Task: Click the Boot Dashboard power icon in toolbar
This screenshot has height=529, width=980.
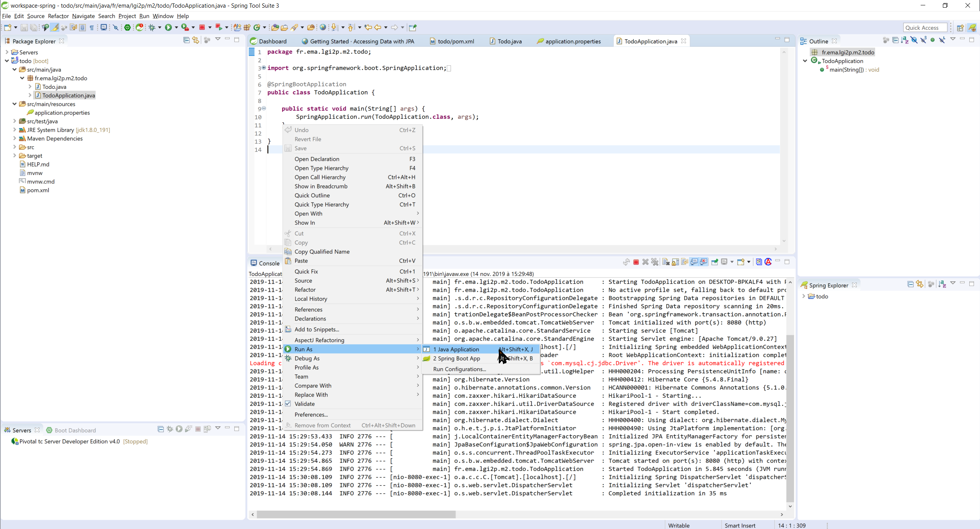Action: coord(127,28)
